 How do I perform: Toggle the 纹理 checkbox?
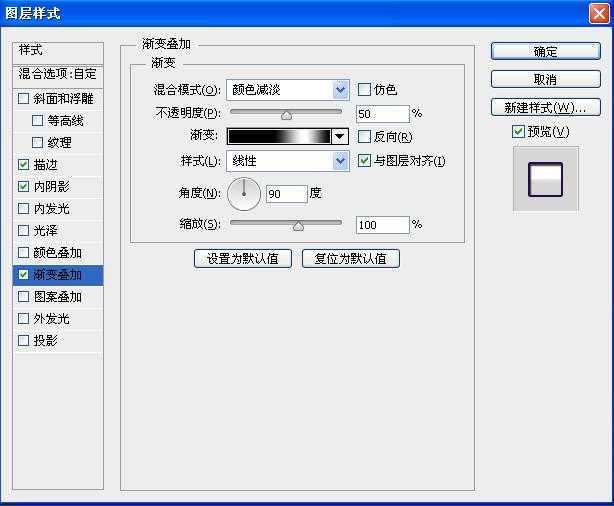(x=38, y=143)
